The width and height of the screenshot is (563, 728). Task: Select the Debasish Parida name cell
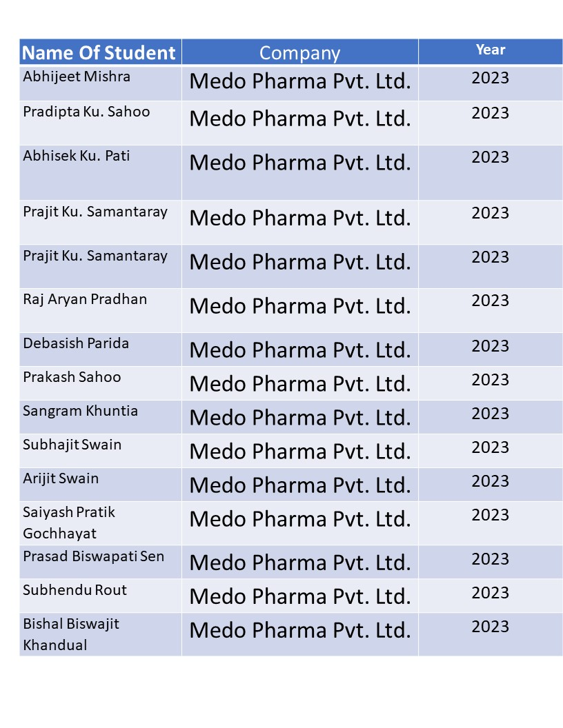(x=100, y=350)
